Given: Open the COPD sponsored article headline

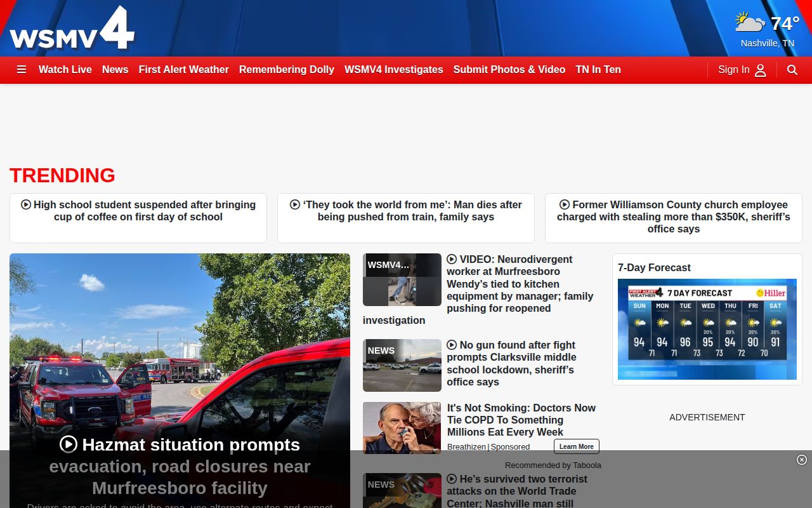Looking at the screenshot, I should 521,420.
